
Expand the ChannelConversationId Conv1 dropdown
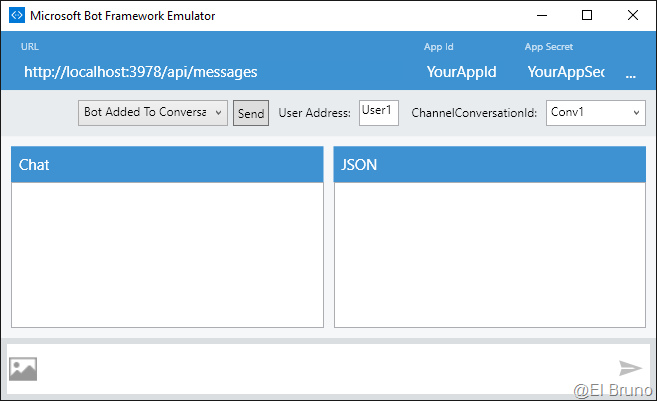point(595,113)
